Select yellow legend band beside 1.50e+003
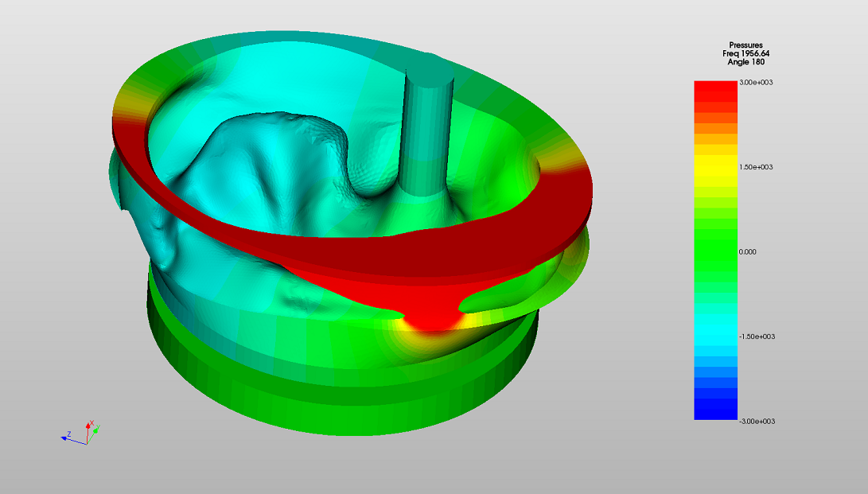This screenshot has height=494, width=868. [715, 167]
